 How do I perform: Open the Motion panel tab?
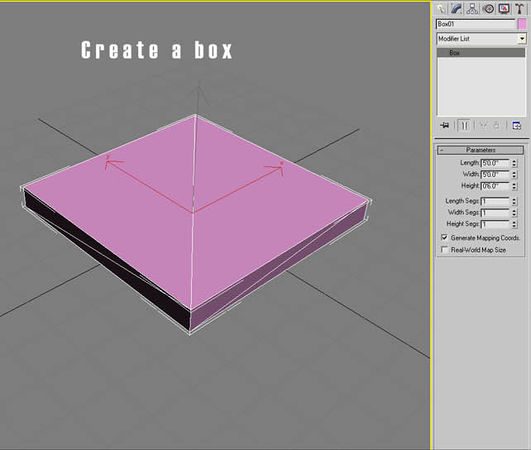coord(488,8)
